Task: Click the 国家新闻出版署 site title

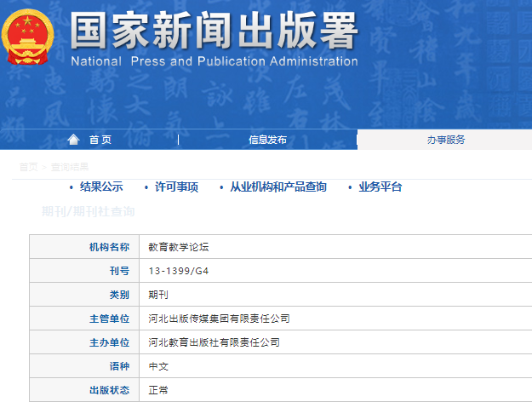Action: coord(214,31)
